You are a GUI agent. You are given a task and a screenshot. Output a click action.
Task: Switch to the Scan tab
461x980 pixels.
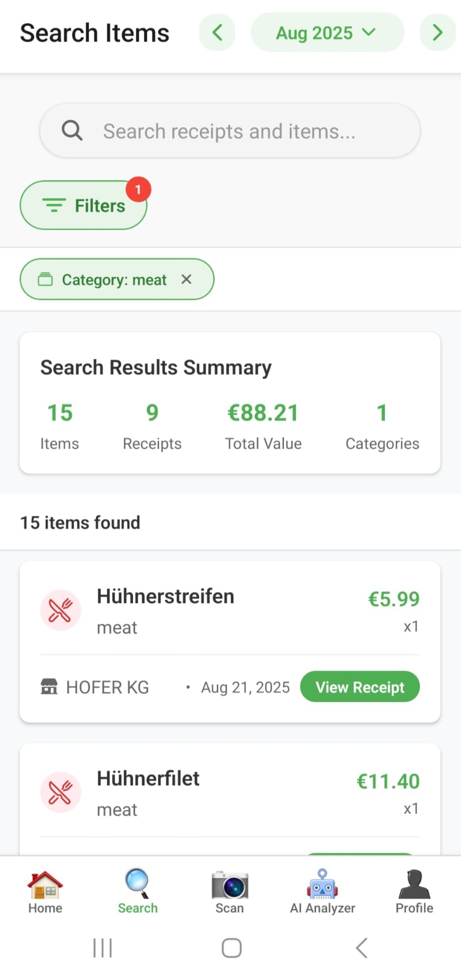click(x=230, y=893)
